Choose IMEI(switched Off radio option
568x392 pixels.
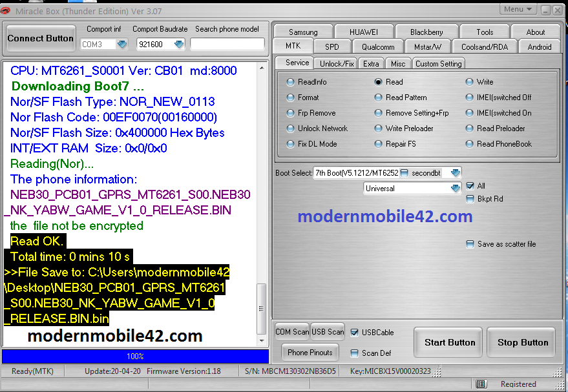click(x=470, y=98)
